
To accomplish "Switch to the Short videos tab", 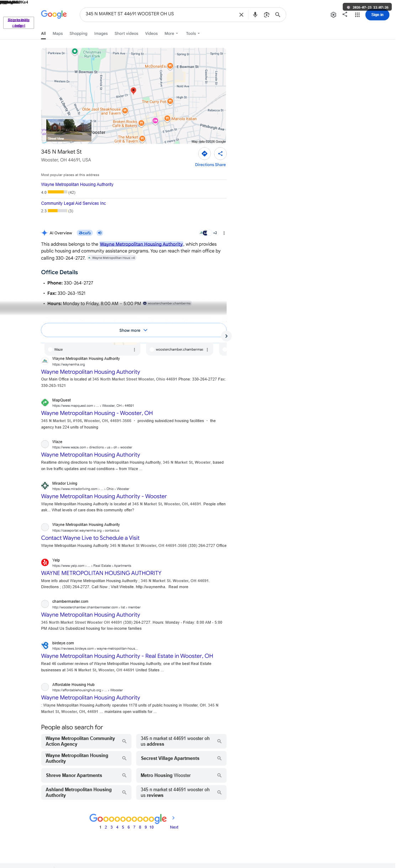I will point(126,33).
